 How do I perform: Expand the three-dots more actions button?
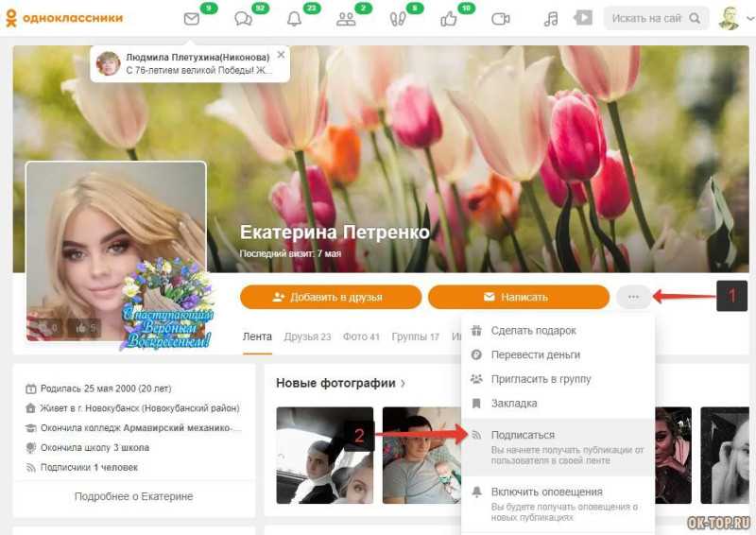(633, 297)
